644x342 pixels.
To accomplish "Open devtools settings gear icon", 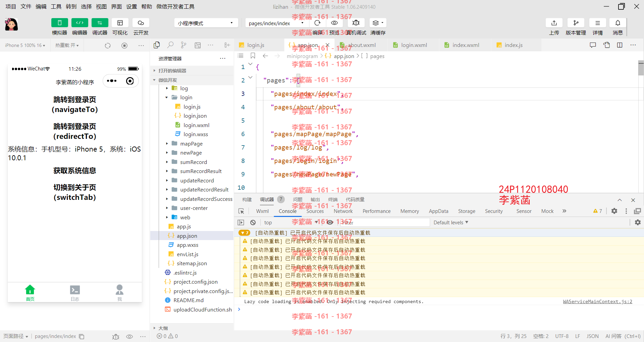I will 614,211.
